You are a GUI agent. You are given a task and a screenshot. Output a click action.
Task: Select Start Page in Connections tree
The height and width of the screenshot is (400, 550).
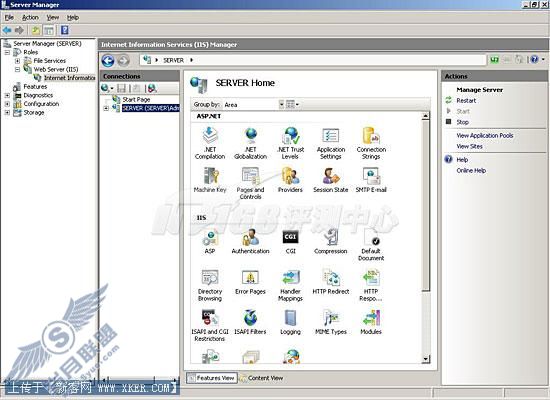tap(136, 100)
